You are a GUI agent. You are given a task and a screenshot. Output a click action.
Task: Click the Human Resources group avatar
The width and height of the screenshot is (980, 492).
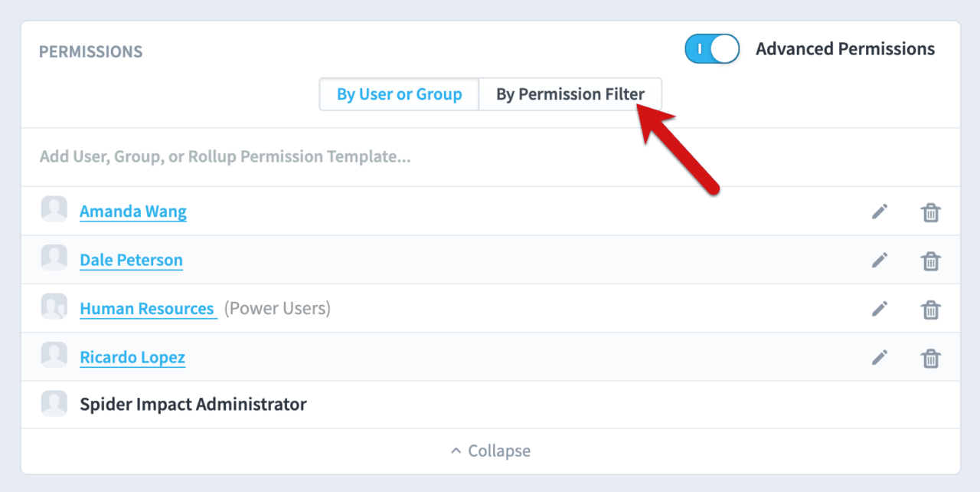click(x=54, y=306)
